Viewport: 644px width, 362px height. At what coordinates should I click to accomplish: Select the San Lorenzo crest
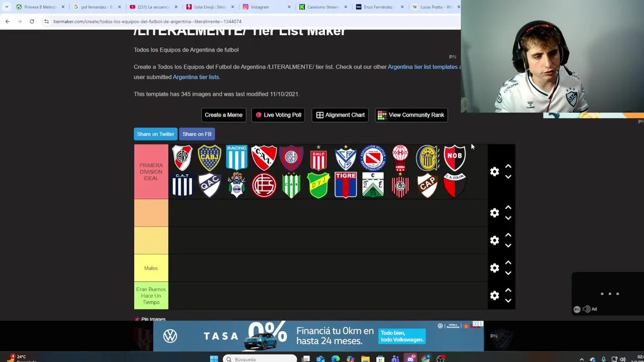tap(291, 158)
